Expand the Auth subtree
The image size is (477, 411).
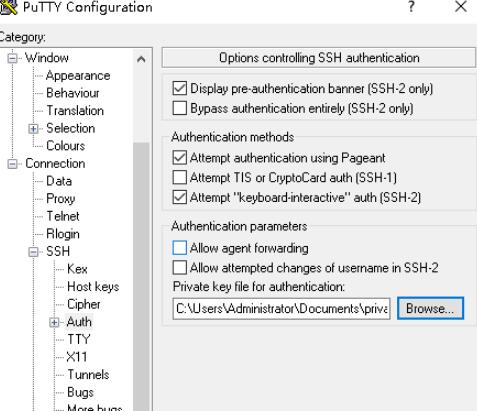pyautogui.click(x=54, y=322)
